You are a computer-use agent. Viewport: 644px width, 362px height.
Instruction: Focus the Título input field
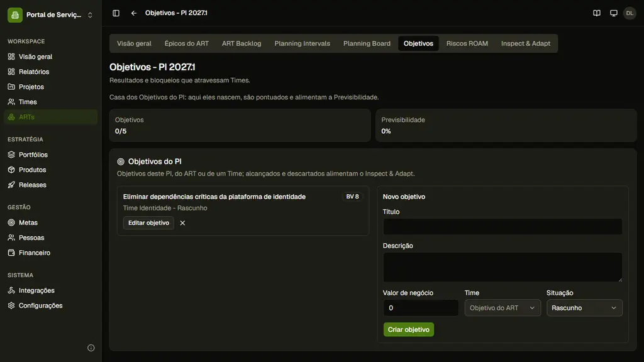[502, 226]
